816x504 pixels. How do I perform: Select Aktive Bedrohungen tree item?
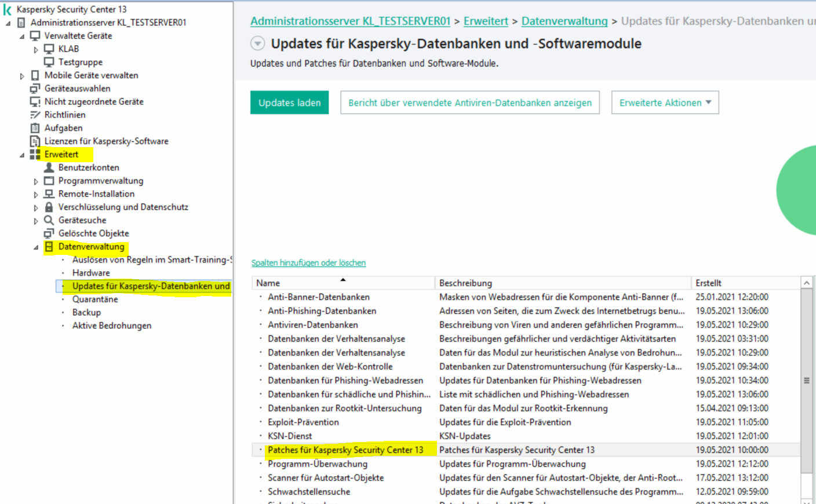(112, 326)
